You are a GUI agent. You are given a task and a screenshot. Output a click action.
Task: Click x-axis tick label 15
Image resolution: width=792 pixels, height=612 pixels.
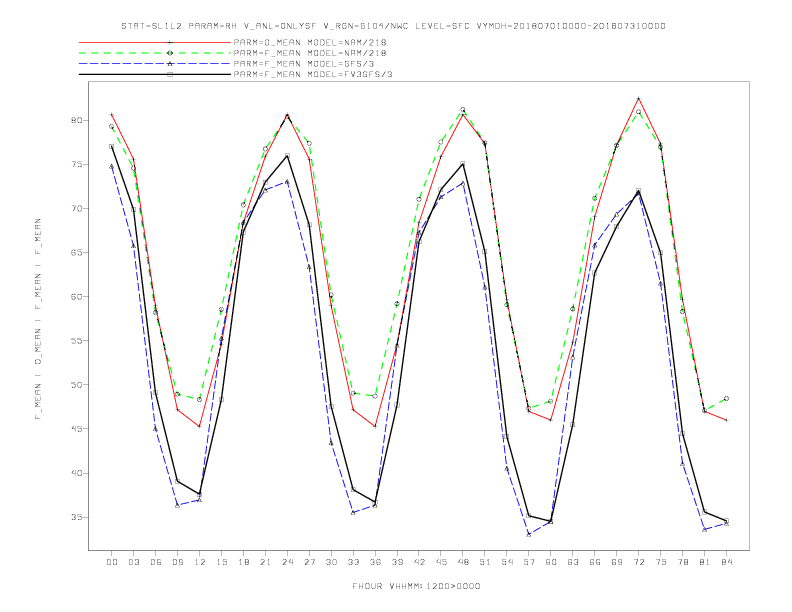[x=221, y=562]
